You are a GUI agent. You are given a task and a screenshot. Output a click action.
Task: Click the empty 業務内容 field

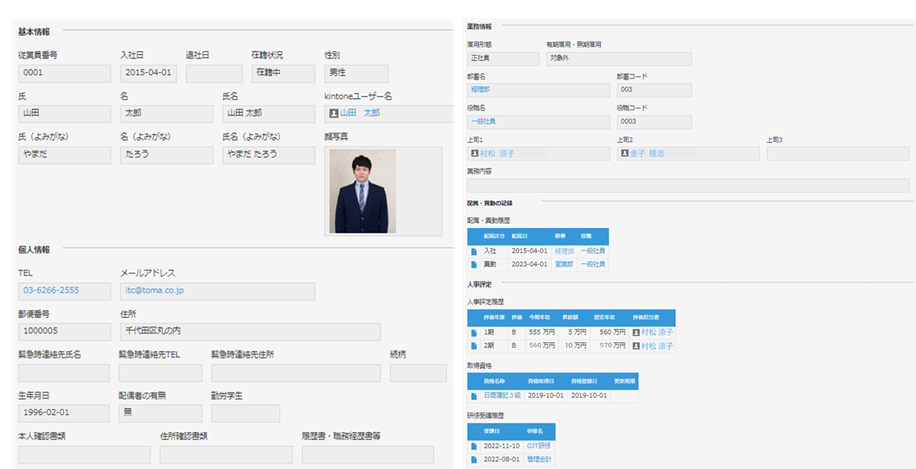tap(688, 186)
